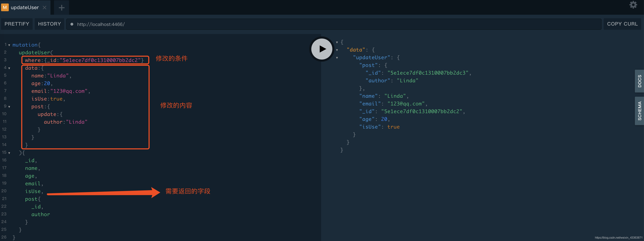Collapse the "updateUser" response node
The width and height of the screenshot is (644, 241).
tap(337, 58)
